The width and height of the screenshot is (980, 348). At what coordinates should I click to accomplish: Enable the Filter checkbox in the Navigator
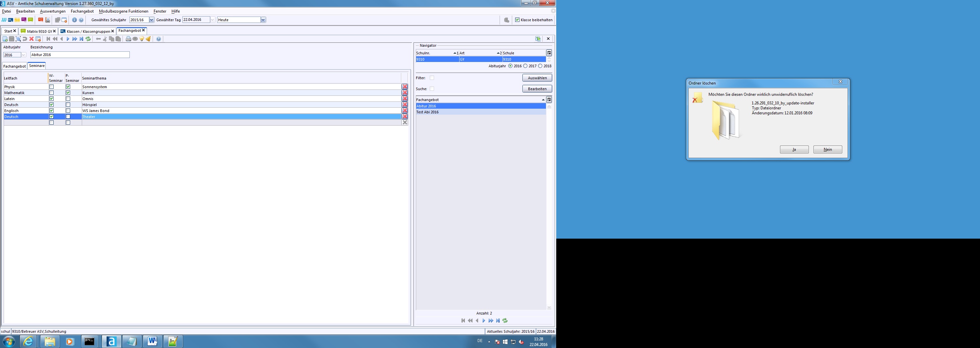click(x=432, y=78)
